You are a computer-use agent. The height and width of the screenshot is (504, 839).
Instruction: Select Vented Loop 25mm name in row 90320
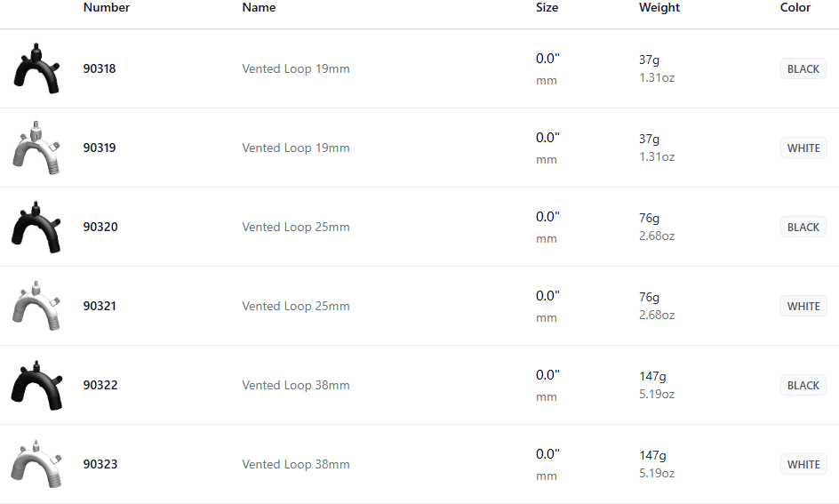coord(296,228)
